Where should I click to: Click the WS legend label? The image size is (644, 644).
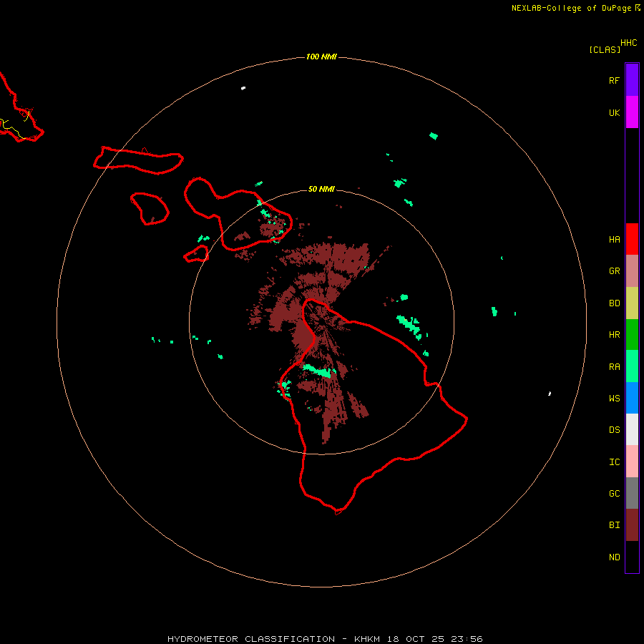pyautogui.click(x=614, y=399)
